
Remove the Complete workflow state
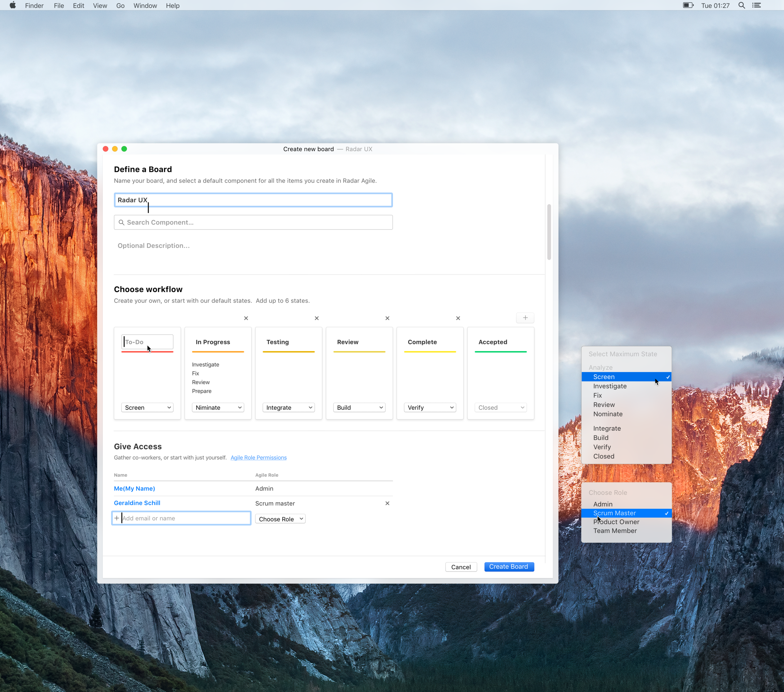click(458, 318)
